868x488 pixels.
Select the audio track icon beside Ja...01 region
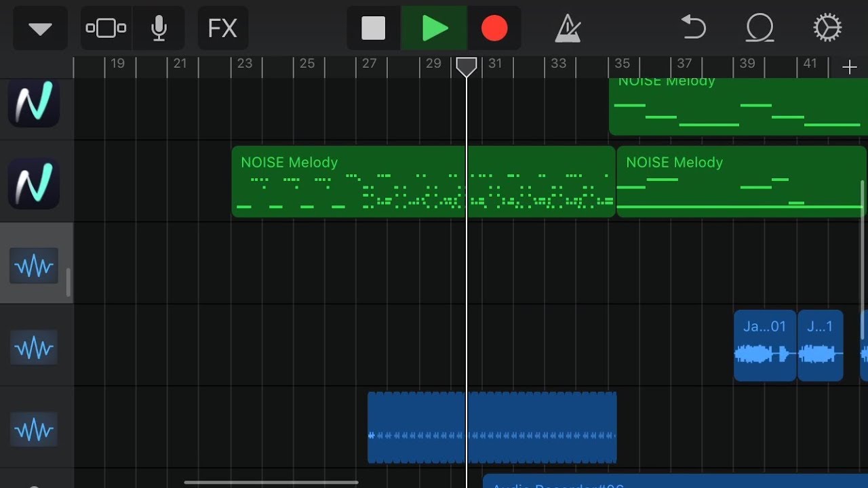point(34,348)
